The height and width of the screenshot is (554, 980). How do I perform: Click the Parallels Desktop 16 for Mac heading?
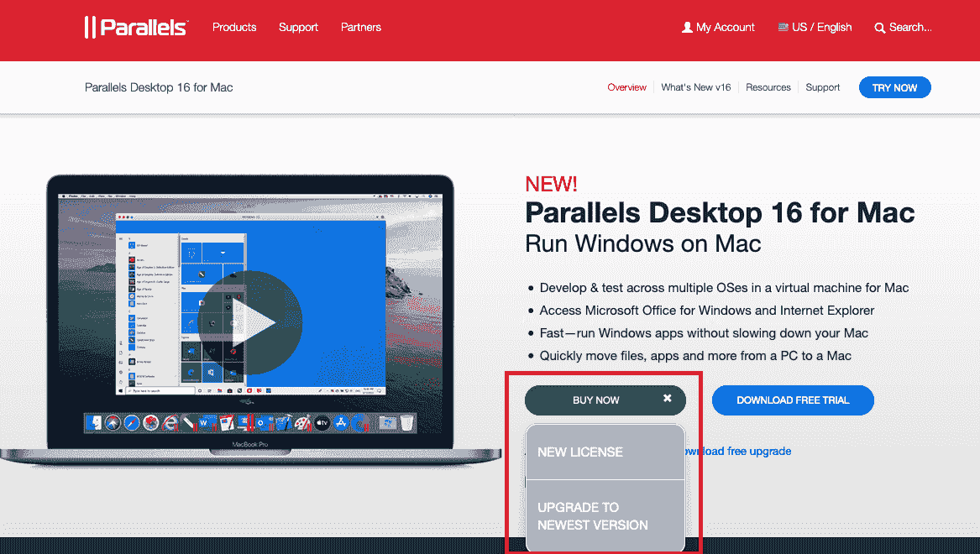coord(719,212)
